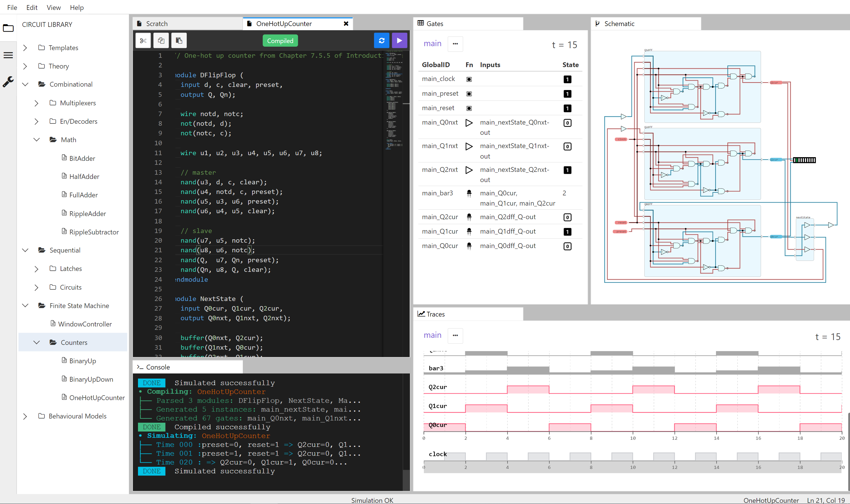Screen dimensions: 850x504
Task: Expand the Templates folder
Action: pos(25,48)
